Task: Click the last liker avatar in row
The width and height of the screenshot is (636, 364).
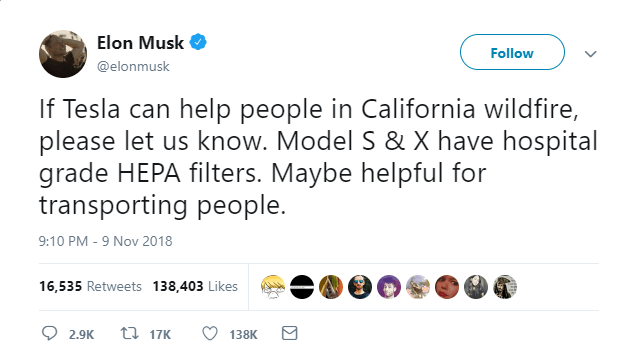Action: (505, 287)
